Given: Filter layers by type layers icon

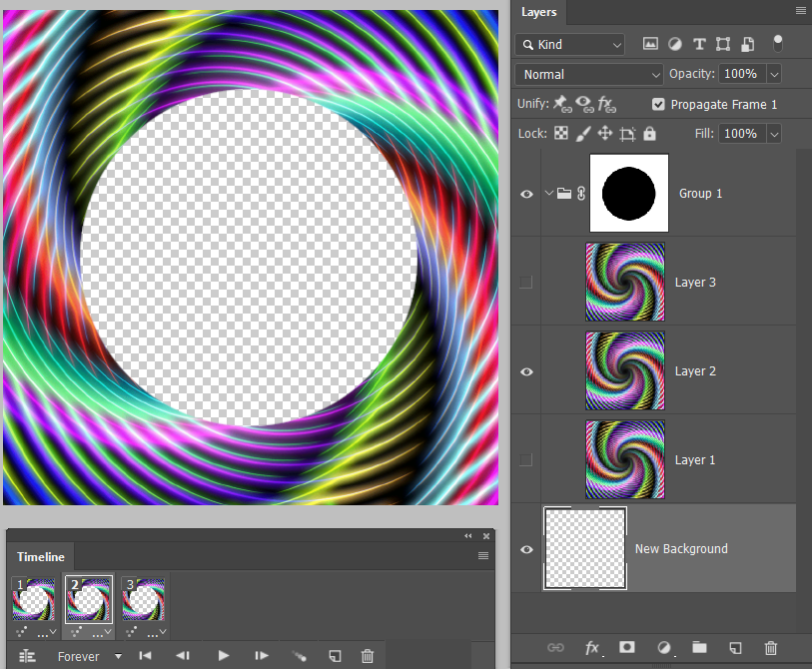Looking at the screenshot, I should pos(699,44).
